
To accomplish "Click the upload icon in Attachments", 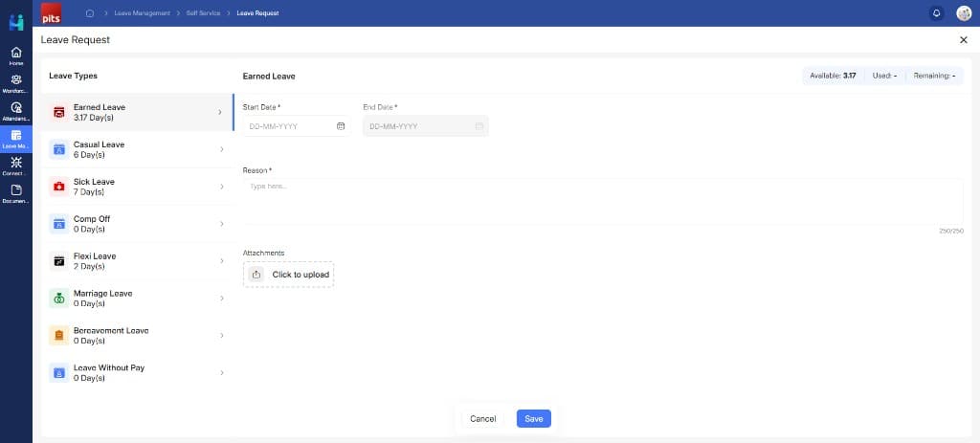I will pos(256,275).
